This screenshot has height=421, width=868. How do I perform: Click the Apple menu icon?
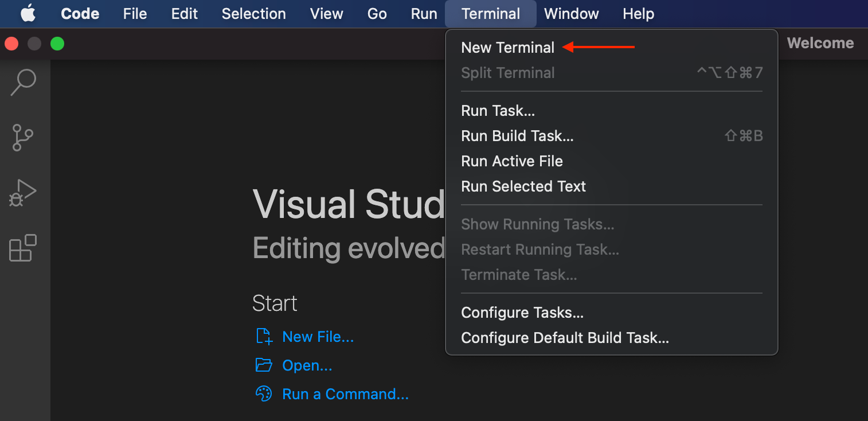28,14
